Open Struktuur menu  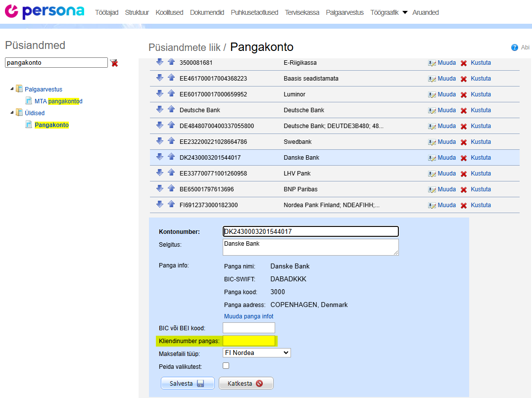137,12
